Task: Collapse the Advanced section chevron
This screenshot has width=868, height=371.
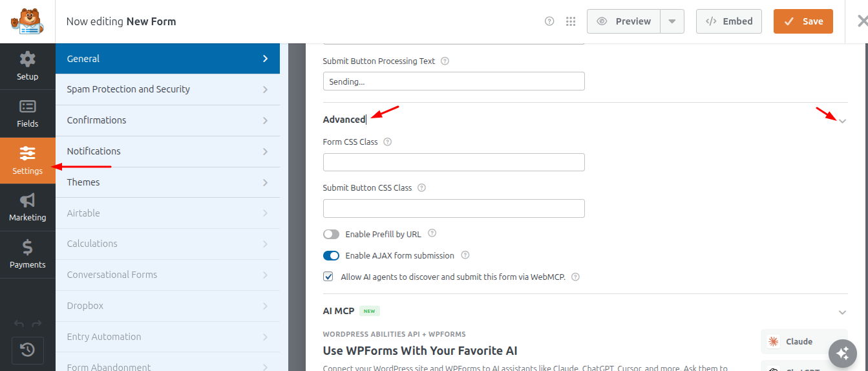Action: pyautogui.click(x=842, y=121)
